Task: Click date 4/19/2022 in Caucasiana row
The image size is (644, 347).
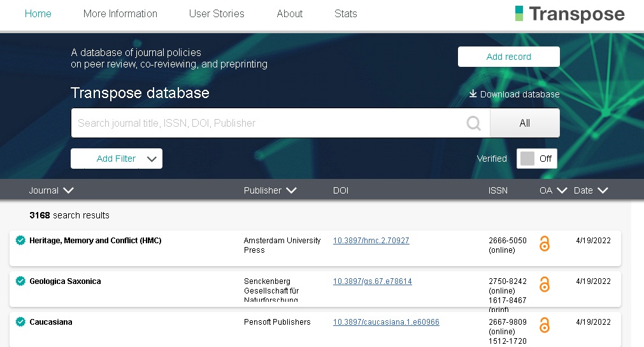Action: [593, 322]
